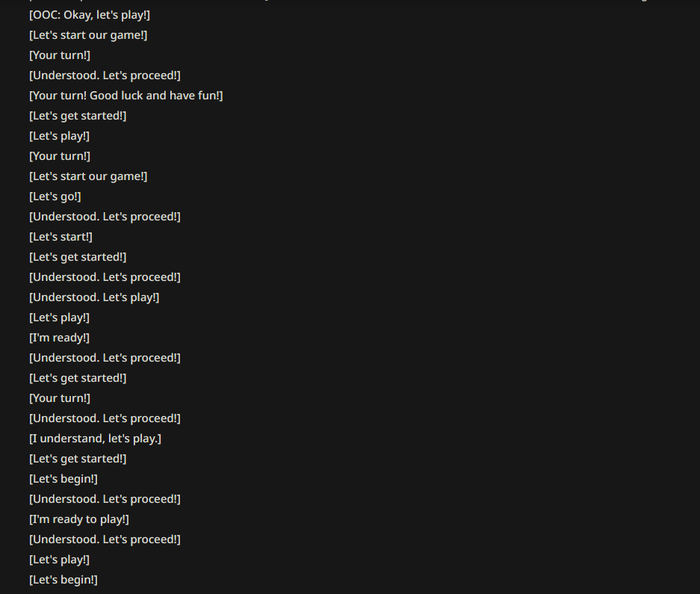
Task: Click the "[Let's start!]" message
Action: point(61,237)
